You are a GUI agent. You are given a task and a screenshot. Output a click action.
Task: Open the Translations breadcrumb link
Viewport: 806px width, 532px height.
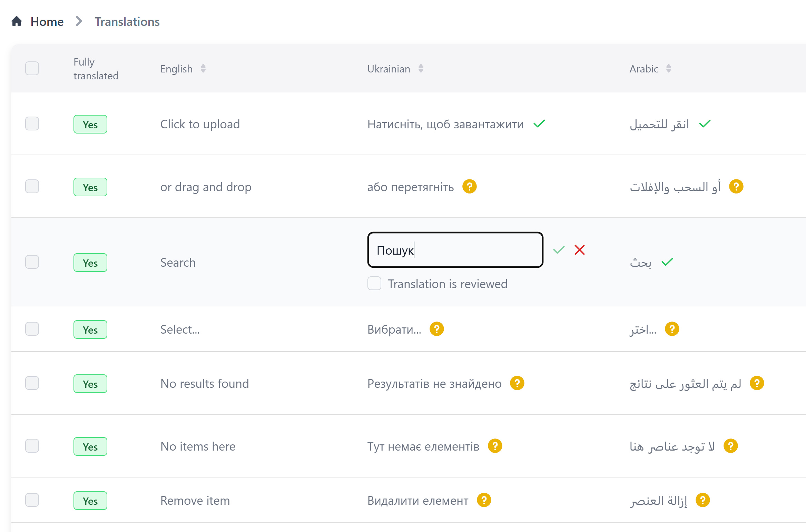pyautogui.click(x=127, y=22)
